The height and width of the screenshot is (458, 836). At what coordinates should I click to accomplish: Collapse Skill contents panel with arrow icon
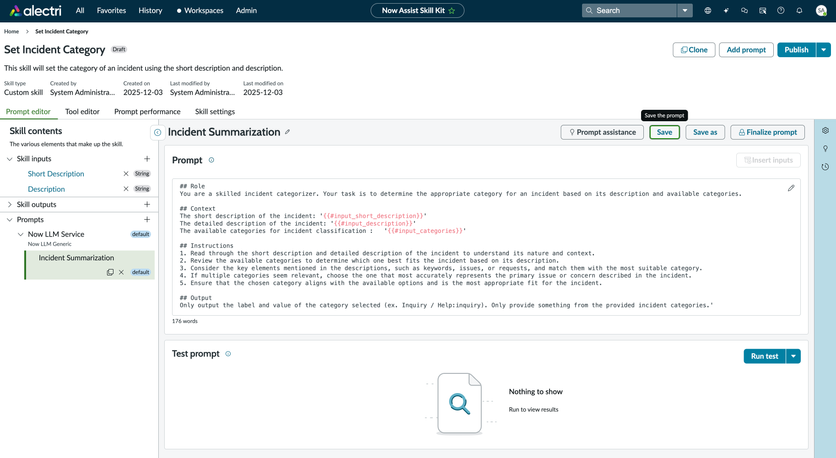157,132
